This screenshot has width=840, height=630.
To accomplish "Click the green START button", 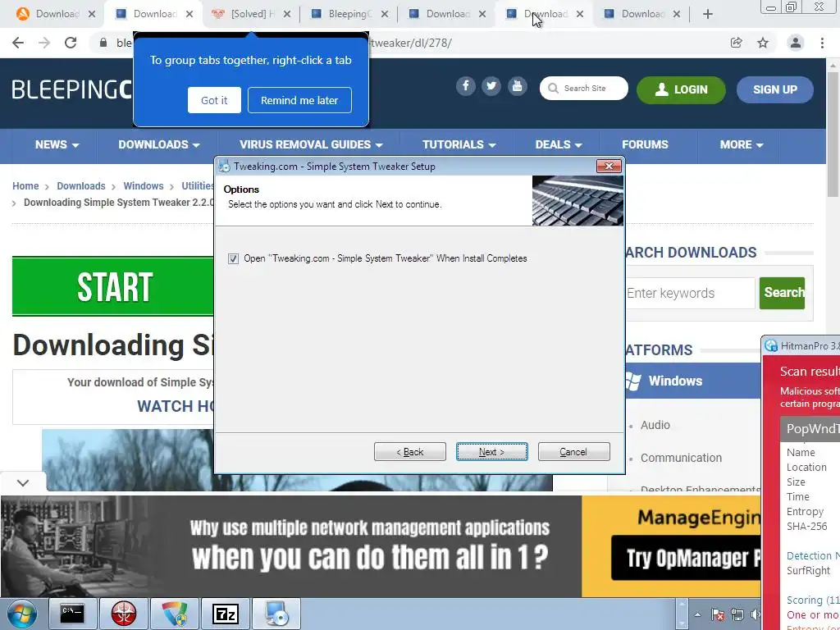I will (x=113, y=286).
